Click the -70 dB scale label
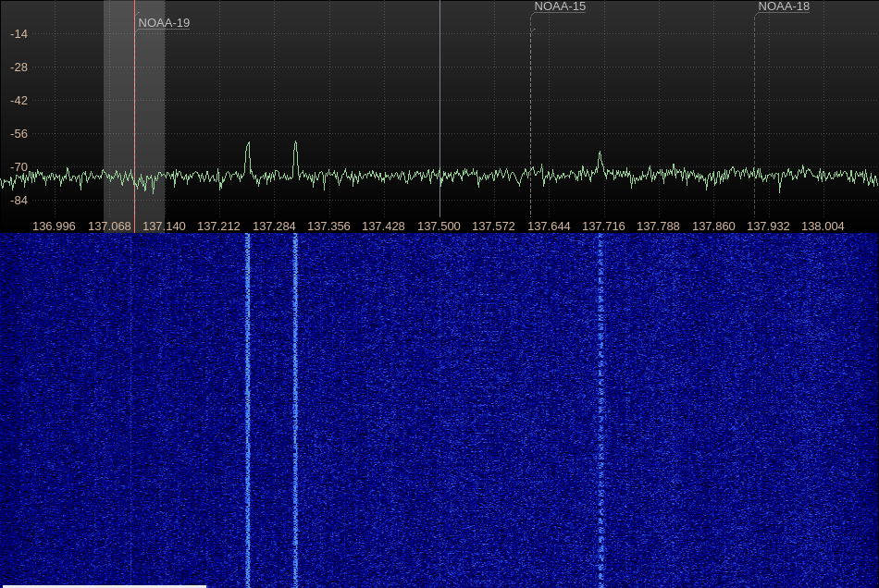 pos(19,167)
